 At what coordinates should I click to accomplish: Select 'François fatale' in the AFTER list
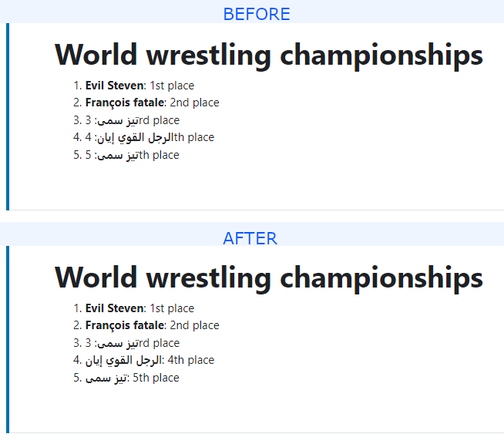coord(125,325)
